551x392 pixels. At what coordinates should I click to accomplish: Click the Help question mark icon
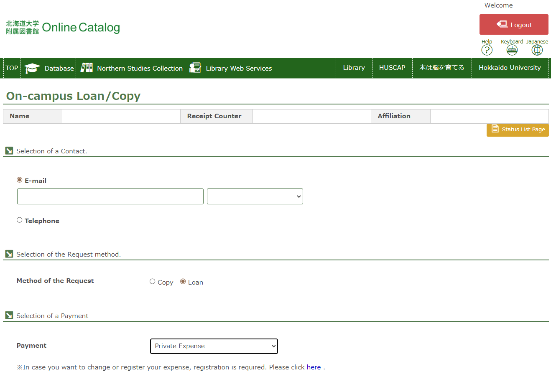pos(487,50)
